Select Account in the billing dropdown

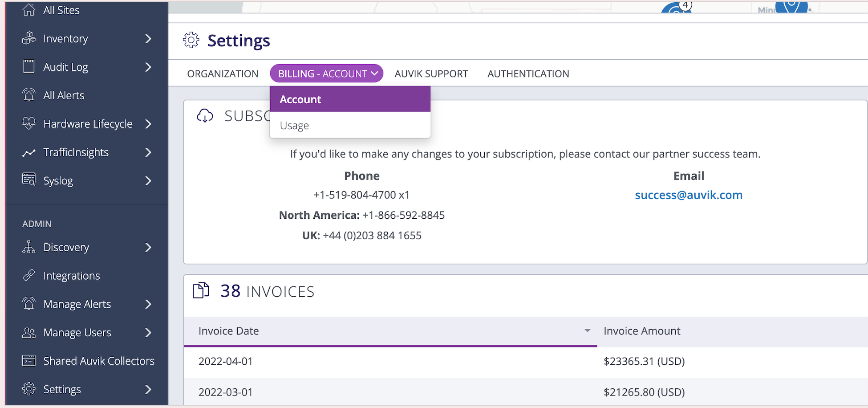(350, 99)
